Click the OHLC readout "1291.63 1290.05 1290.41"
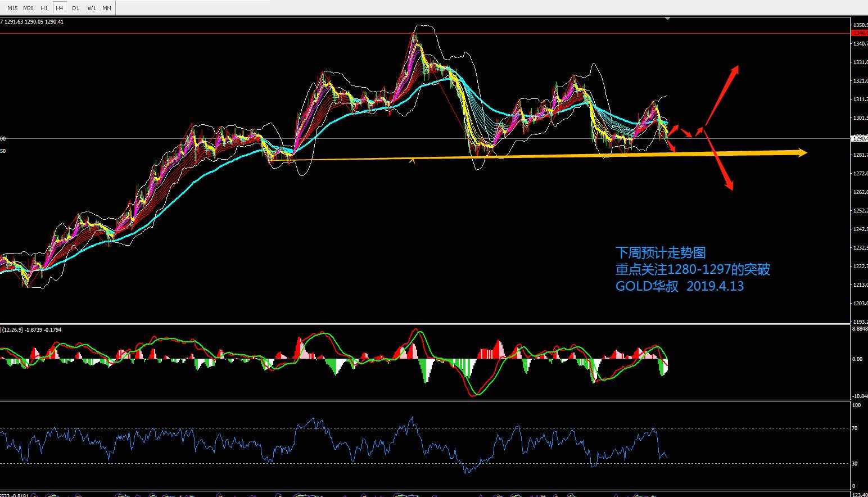 coord(34,22)
